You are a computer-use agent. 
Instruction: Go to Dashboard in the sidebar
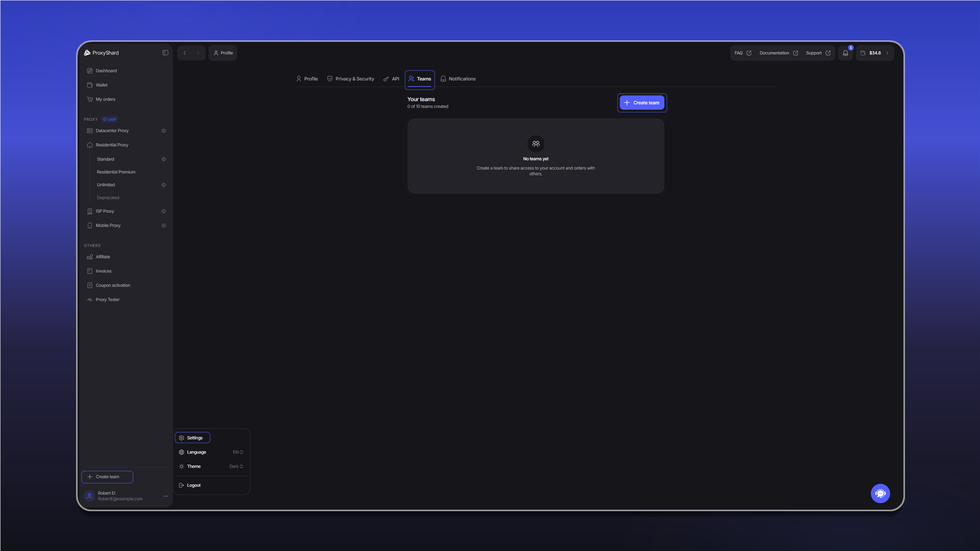[x=126, y=71]
